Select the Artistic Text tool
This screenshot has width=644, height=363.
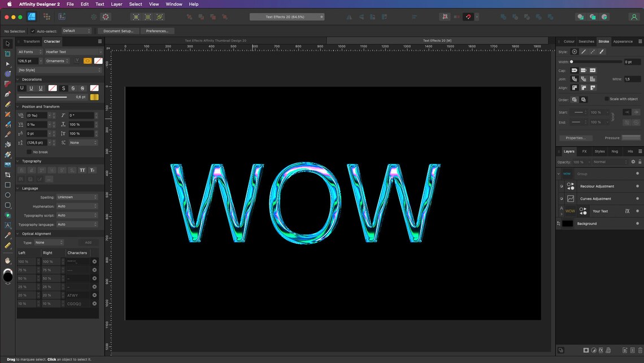point(7,225)
